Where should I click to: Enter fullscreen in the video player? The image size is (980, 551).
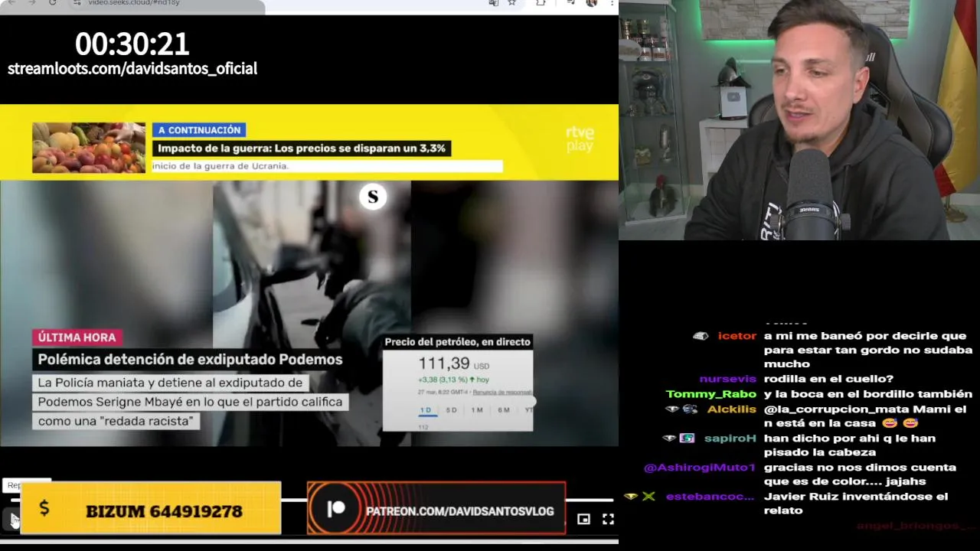point(608,519)
